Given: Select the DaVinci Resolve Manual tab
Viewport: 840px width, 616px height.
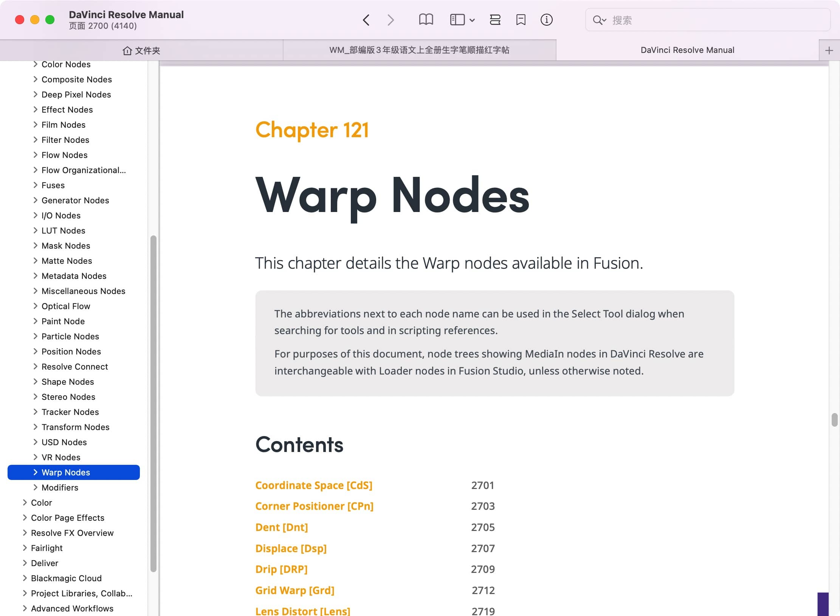Looking at the screenshot, I should pos(687,50).
